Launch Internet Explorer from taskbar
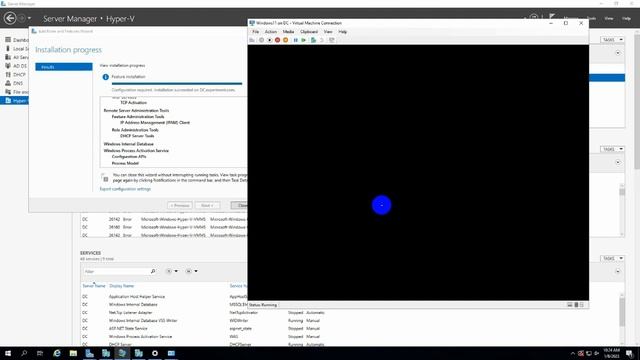640x360 pixels. 57,353
